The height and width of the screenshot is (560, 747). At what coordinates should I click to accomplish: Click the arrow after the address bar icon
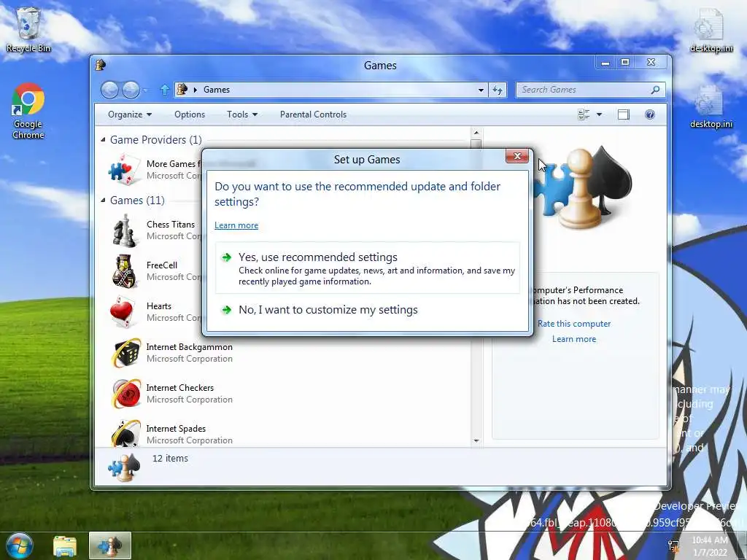195,90
